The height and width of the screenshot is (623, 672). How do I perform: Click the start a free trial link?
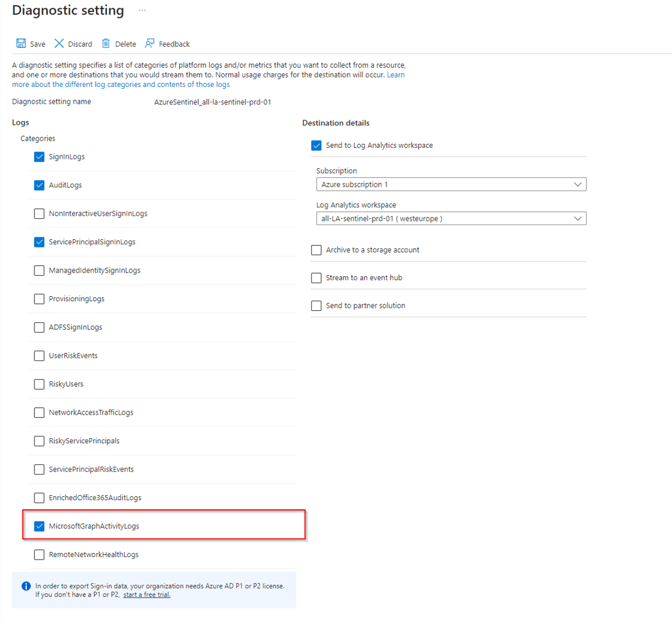tap(147, 594)
